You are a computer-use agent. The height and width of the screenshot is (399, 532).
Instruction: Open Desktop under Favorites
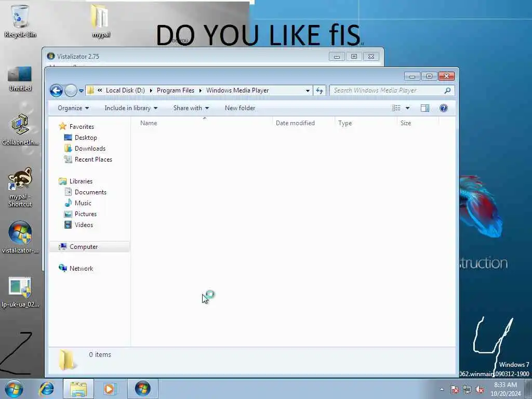tap(86, 138)
